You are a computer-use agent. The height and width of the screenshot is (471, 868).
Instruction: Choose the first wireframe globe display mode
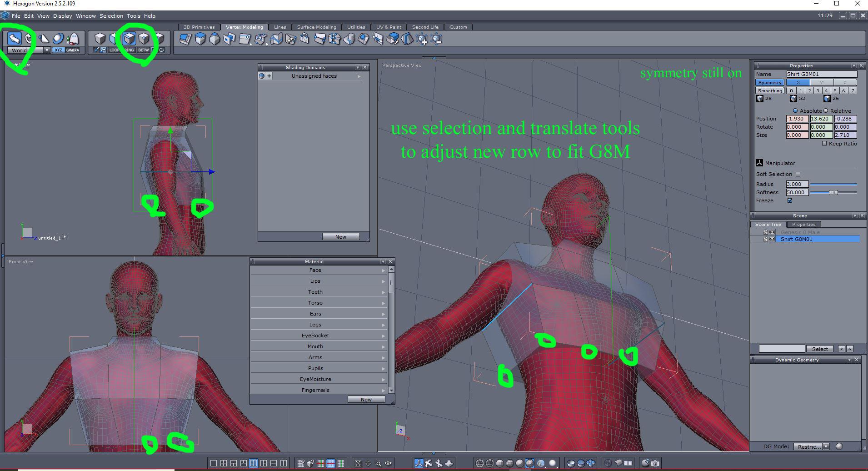[x=479, y=463]
